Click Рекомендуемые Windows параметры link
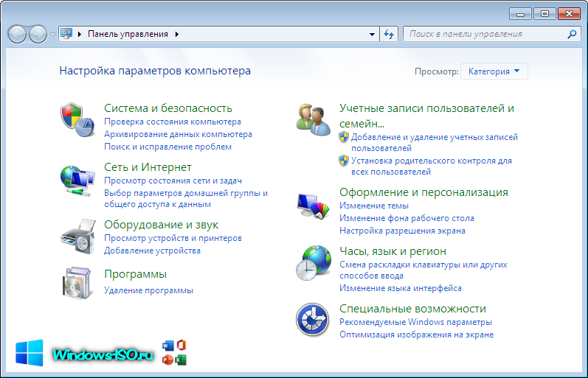The image size is (588, 378). (x=415, y=322)
